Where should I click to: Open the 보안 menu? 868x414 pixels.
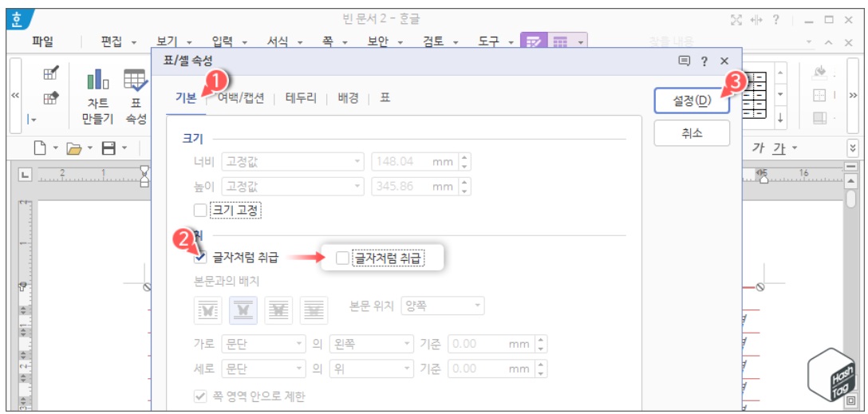click(378, 42)
